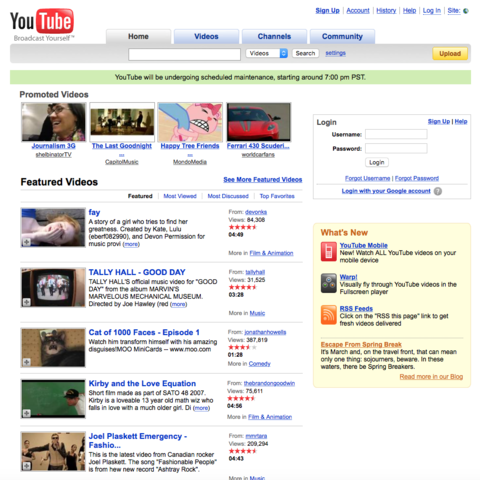The height and width of the screenshot is (480, 480).
Task: Click star rating for TALLY HALL video
Action: click(x=242, y=287)
